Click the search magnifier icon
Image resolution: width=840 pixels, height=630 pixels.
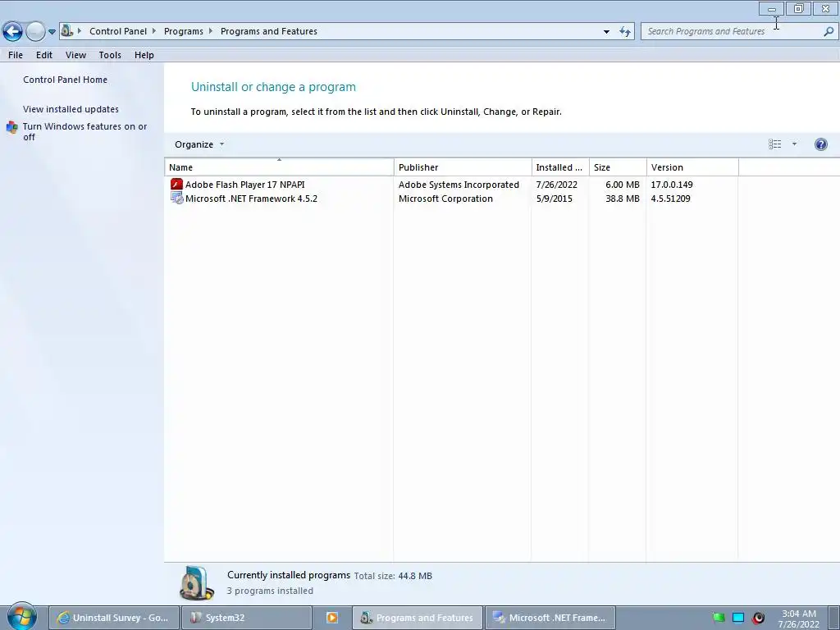(x=829, y=31)
